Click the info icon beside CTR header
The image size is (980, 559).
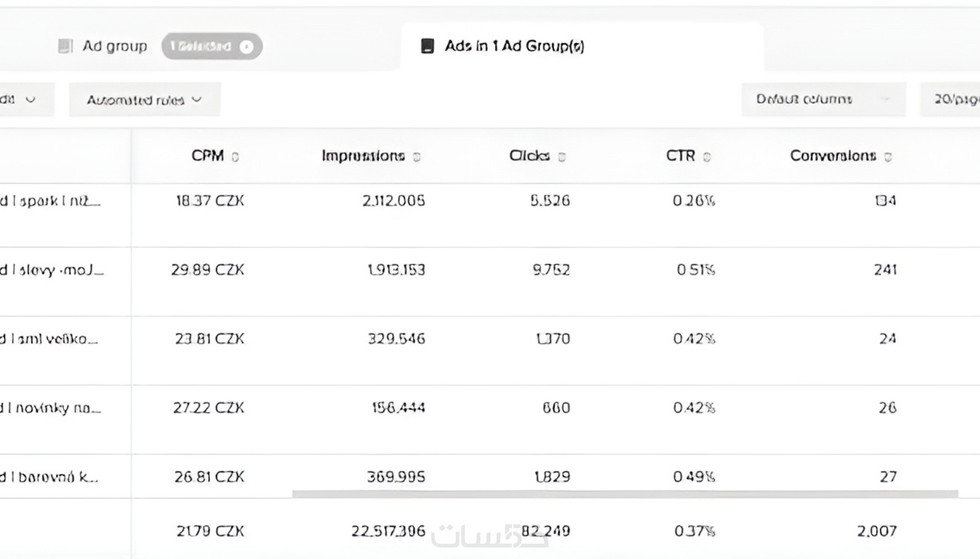(707, 157)
